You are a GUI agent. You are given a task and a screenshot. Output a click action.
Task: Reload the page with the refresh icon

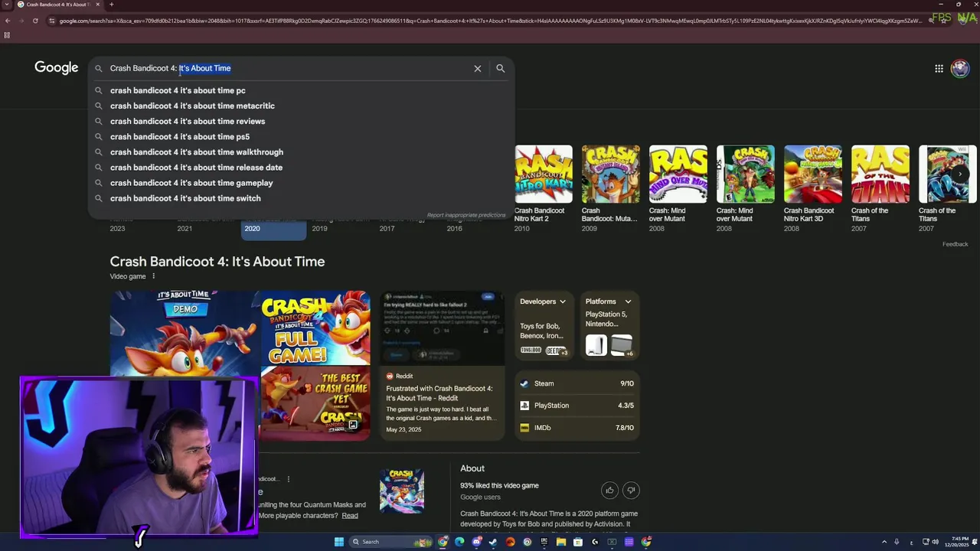[x=35, y=21]
